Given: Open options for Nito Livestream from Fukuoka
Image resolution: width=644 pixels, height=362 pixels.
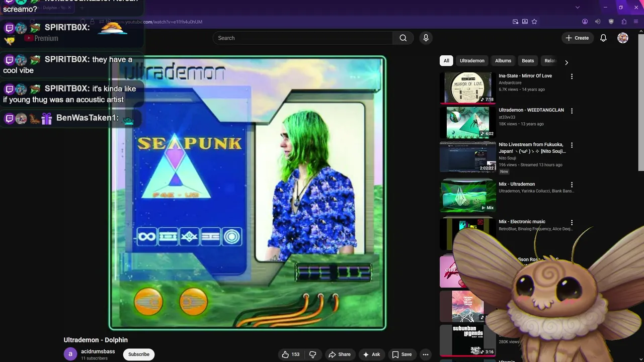Looking at the screenshot, I should [x=572, y=145].
